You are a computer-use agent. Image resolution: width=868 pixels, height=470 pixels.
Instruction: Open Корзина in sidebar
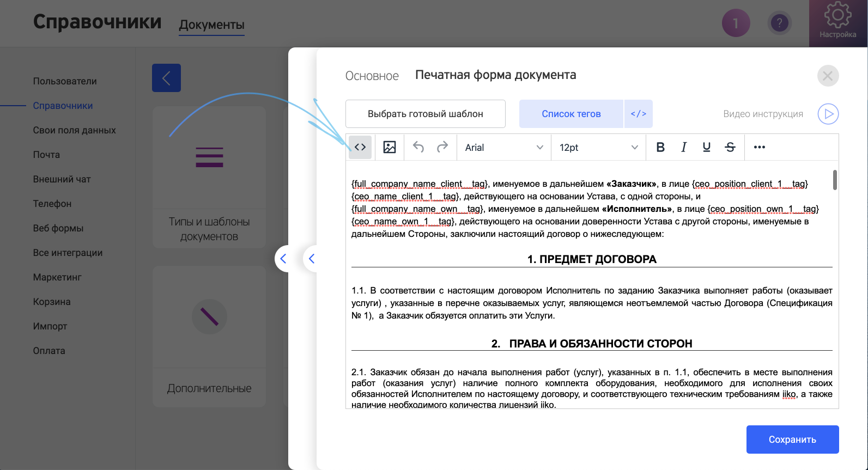click(52, 302)
